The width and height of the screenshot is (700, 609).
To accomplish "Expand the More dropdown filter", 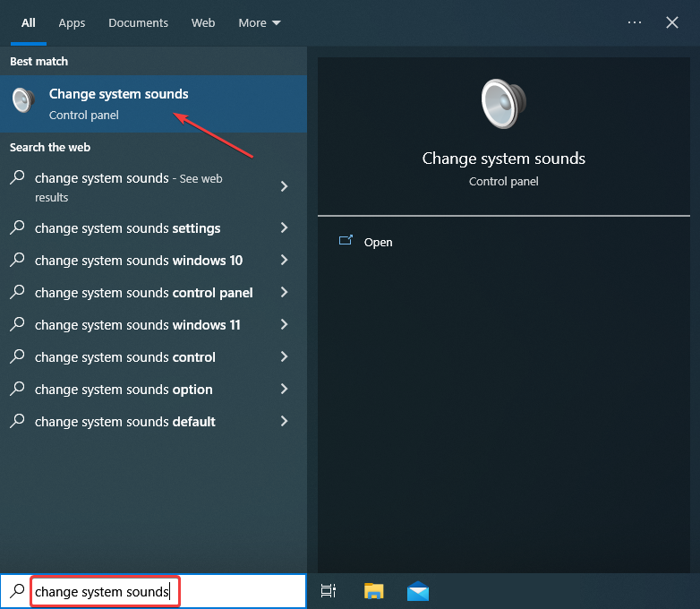I will [x=260, y=22].
